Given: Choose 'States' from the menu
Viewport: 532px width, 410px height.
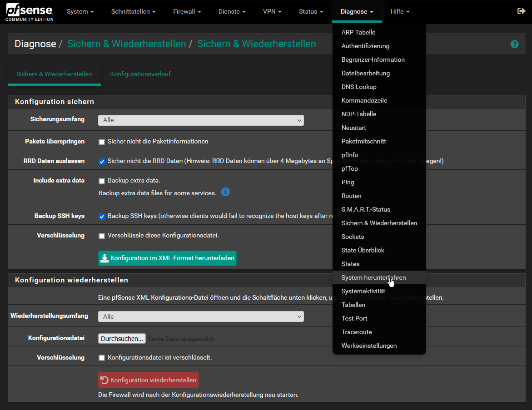Looking at the screenshot, I should tap(379, 264).
